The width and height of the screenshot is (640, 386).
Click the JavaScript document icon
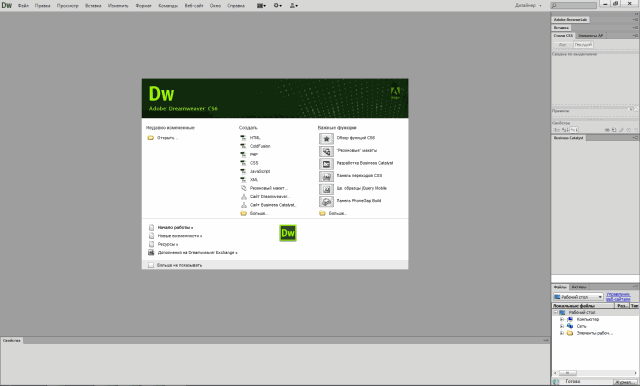pyautogui.click(x=243, y=171)
